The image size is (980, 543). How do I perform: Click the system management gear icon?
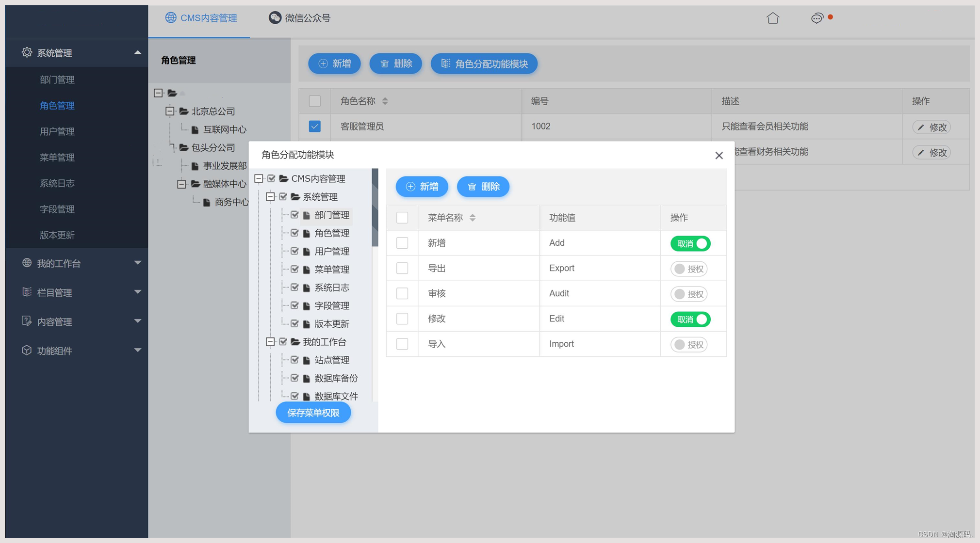27,52
